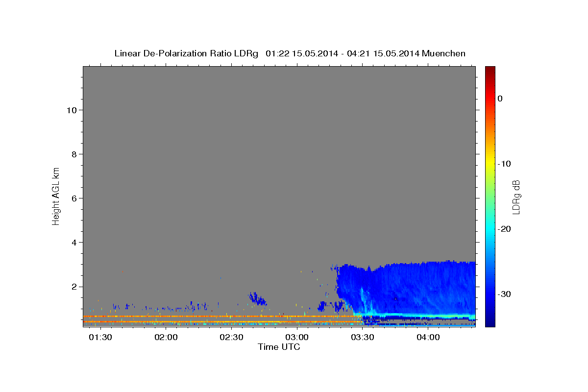Click the 01:30 time axis label

(x=100, y=338)
